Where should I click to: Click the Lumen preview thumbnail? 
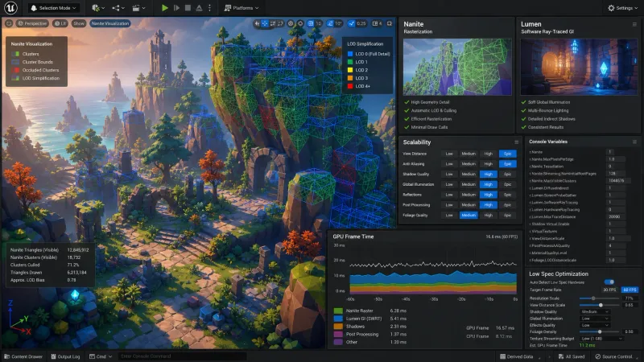click(578, 67)
